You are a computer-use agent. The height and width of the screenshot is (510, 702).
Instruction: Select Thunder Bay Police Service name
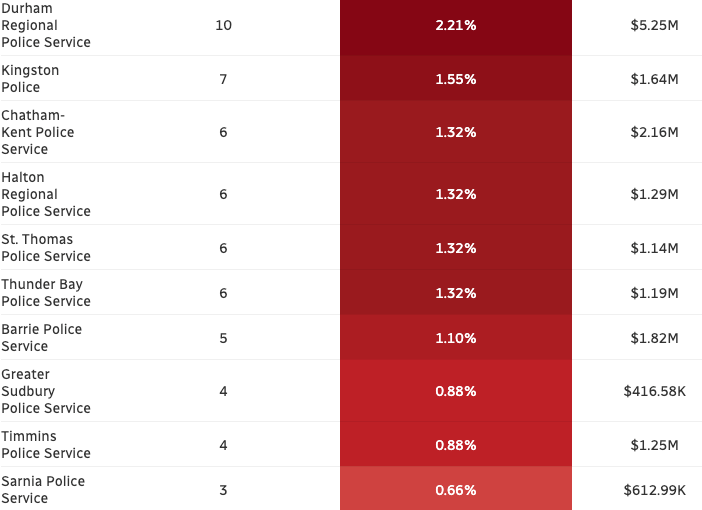pyautogui.click(x=46, y=292)
